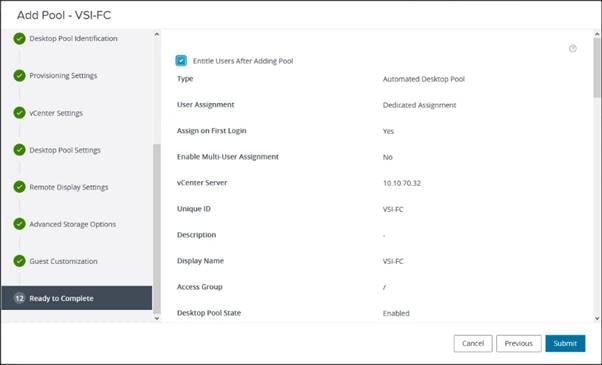Click green checkmark beside vCenter Settings
Screen dimensions: 602x365
coord(19,113)
